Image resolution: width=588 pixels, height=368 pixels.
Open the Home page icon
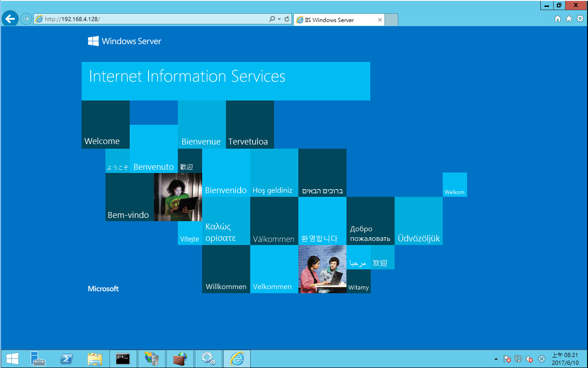pos(558,19)
